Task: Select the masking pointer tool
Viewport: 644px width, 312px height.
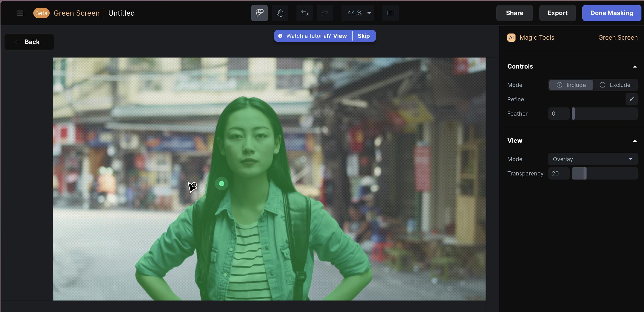Action: [259, 13]
